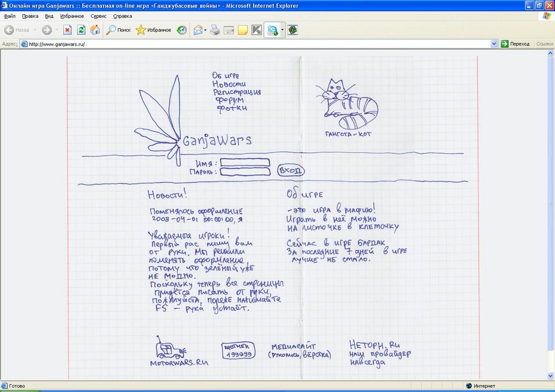Click the Медиасайт handwritten link
Image resolution: width=555 pixels, height=392 pixels.
click(x=294, y=347)
